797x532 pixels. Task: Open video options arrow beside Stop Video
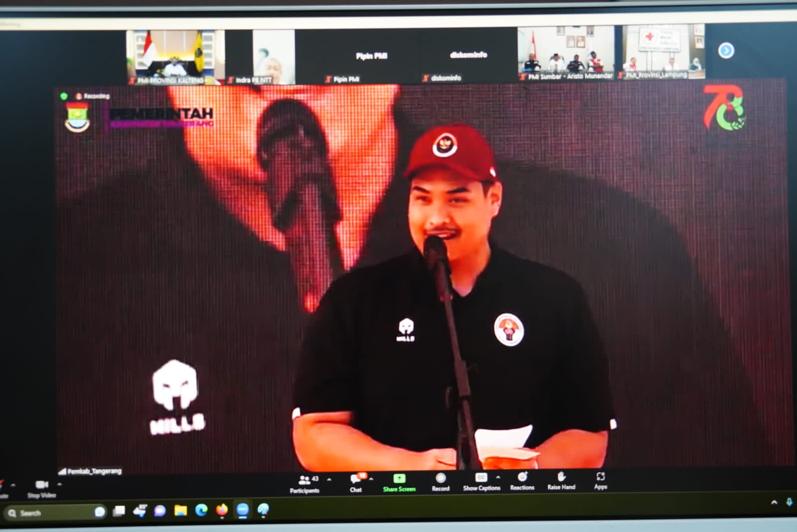point(59,484)
